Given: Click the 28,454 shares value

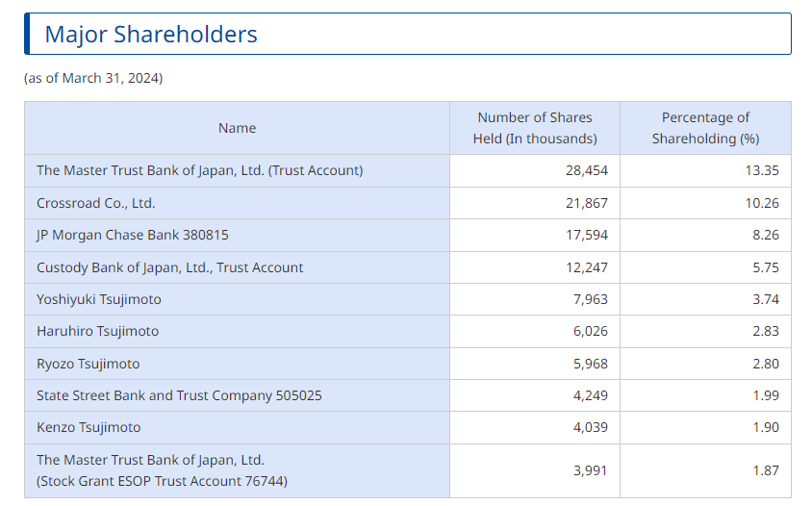Looking at the screenshot, I should click(x=586, y=170).
